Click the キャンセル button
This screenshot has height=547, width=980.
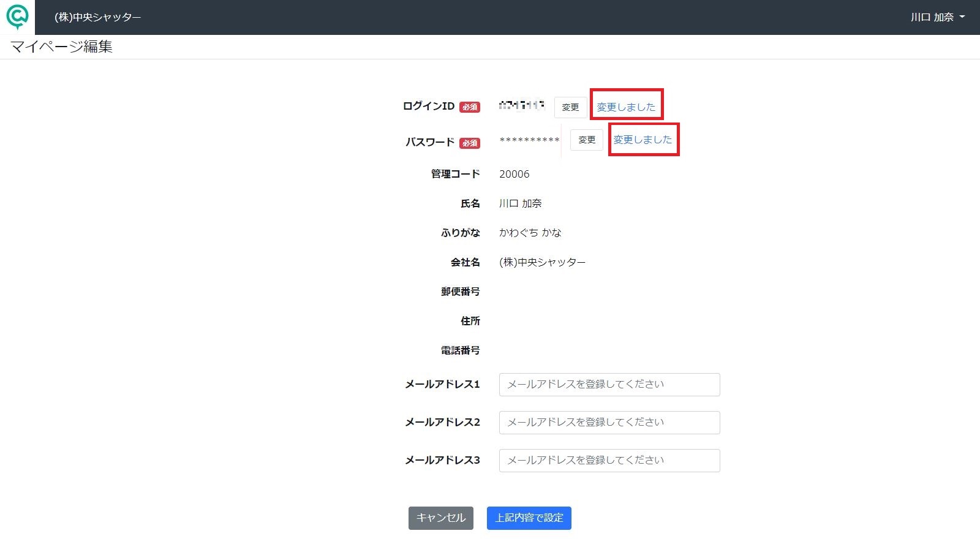click(x=441, y=518)
